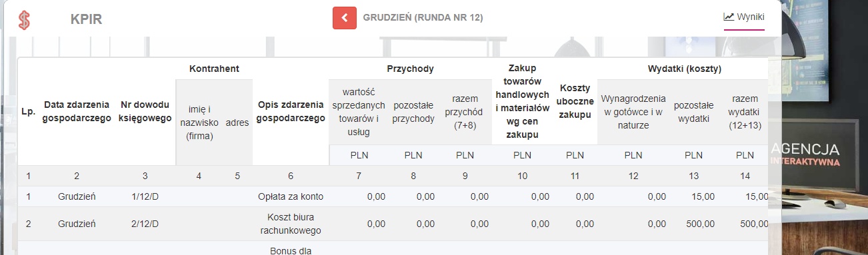Click the 15,00 pozostałe wydatki cell
Image resolution: width=868 pixels, height=255 pixels.
point(704,196)
